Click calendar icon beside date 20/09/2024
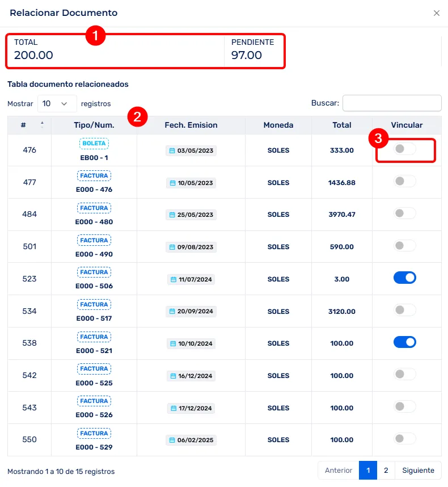This screenshot has height=487, width=448. pos(172,312)
